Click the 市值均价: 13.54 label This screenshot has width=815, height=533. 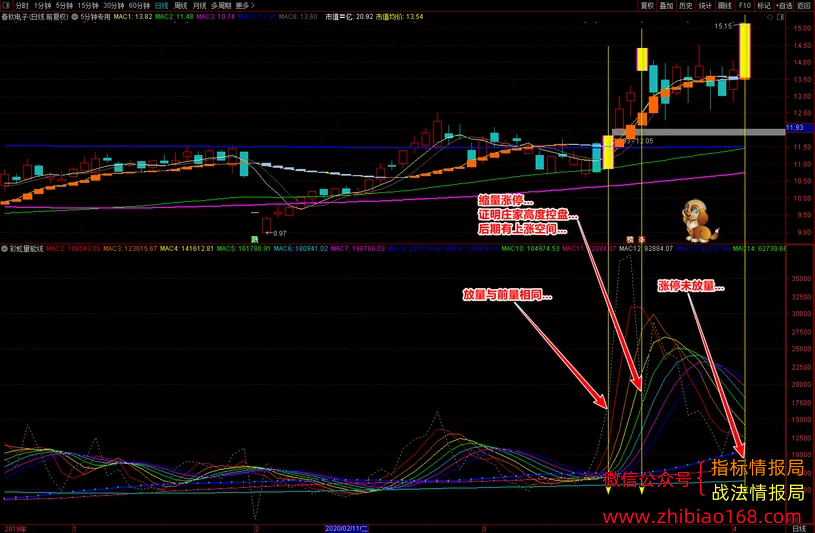(x=399, y=17)
